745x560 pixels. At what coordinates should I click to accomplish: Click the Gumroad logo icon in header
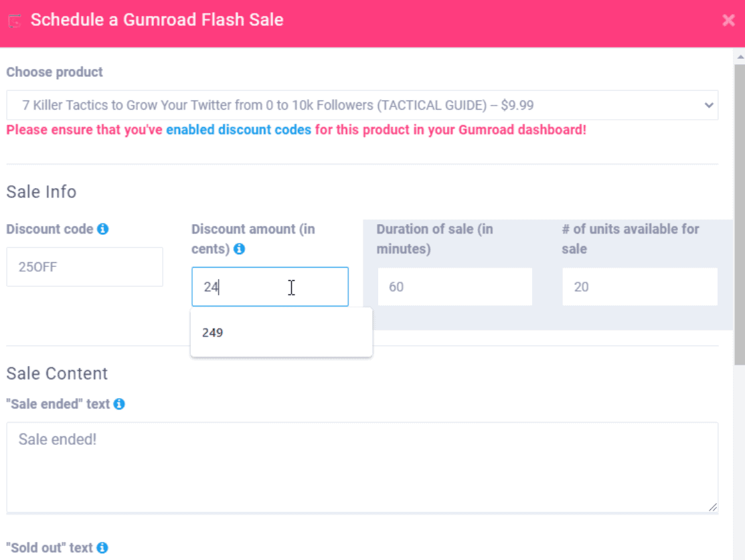tap(15, 21)
